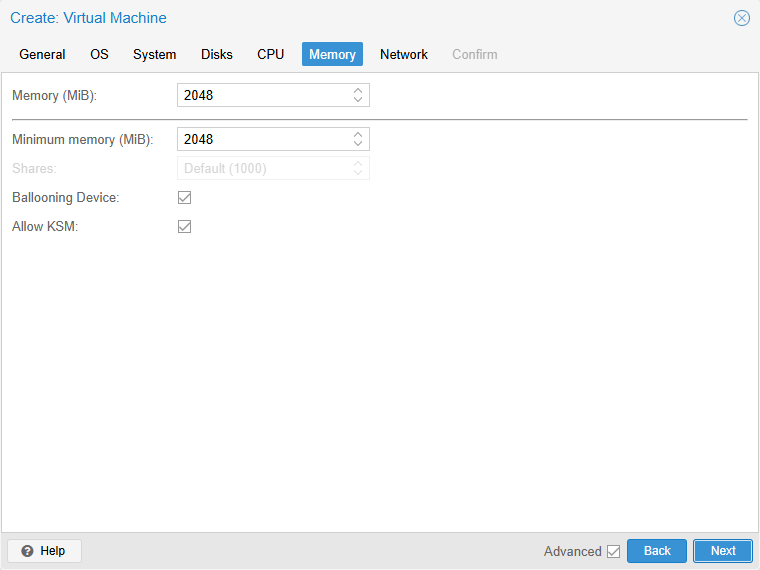Switch to the Network tab
The width and height of the screenshot is (760, 570).
tap(404, 54)
